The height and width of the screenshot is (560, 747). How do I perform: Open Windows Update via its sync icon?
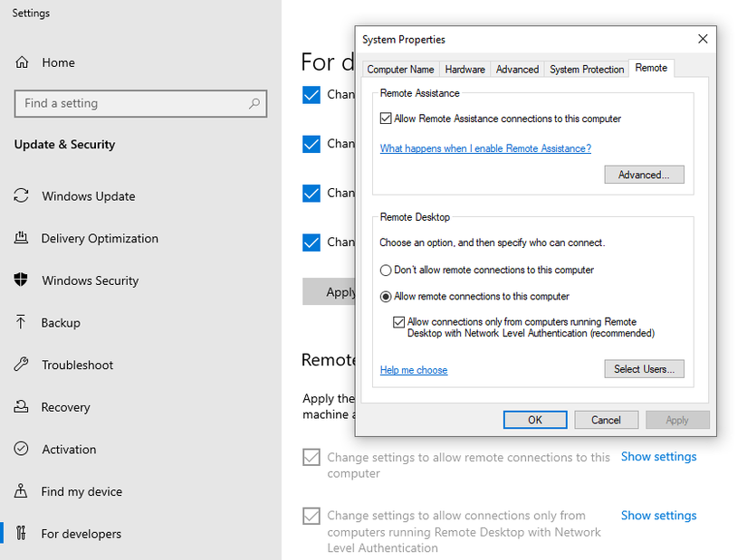tap(21, 195)
